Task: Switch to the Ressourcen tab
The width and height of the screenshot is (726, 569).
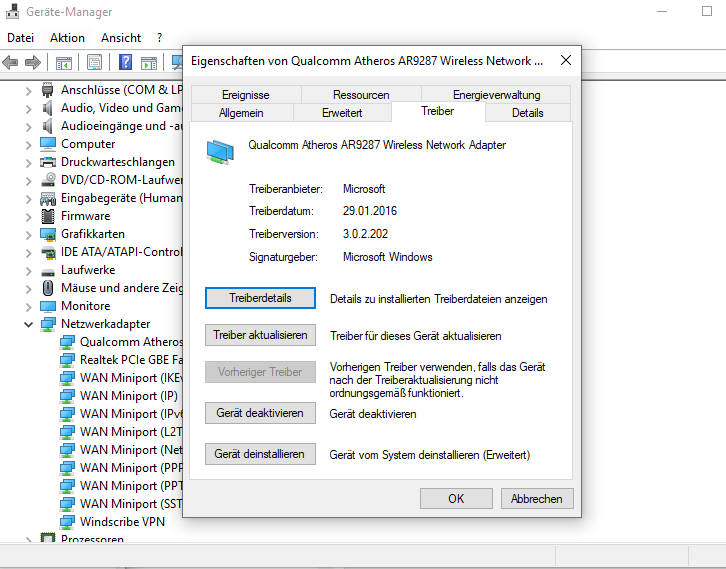Action: click(x=361, y=94)
